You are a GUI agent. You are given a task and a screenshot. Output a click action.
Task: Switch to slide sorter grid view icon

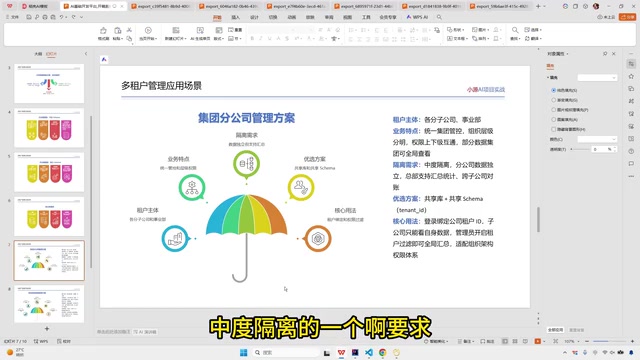515,341
